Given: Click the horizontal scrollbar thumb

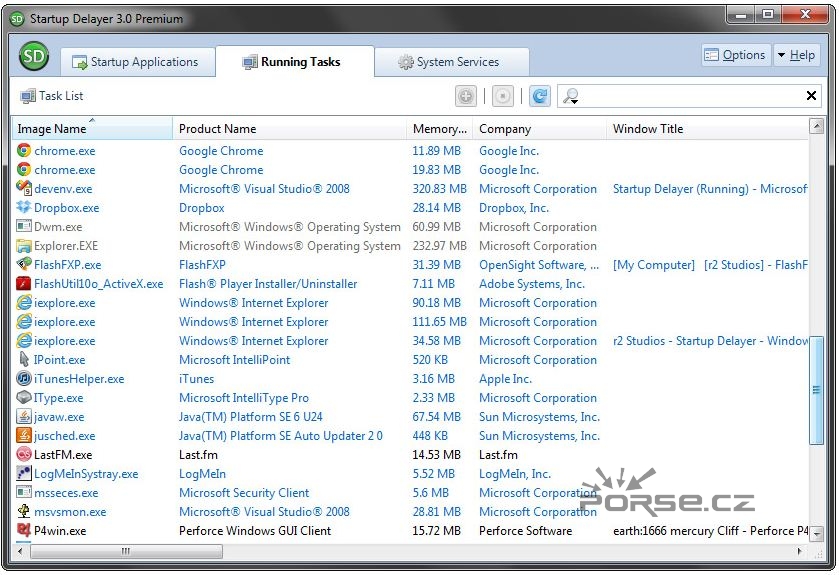Looking at the screenshot, I should 126,551.
